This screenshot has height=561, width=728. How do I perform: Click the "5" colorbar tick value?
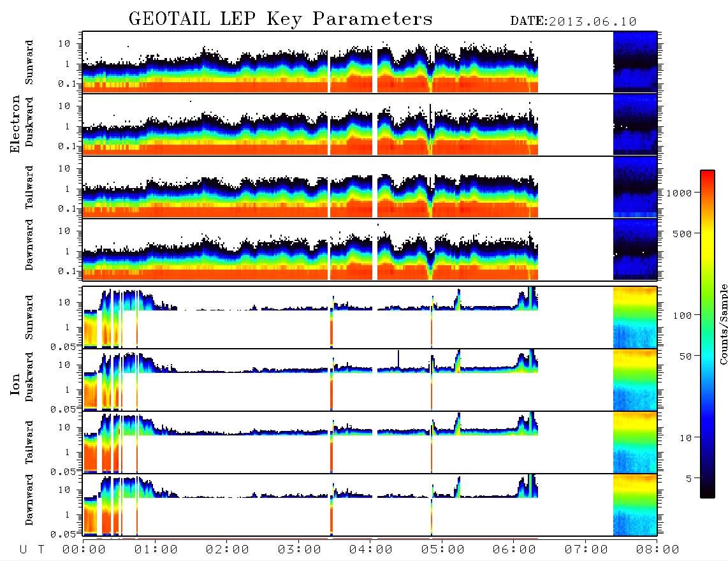pos(688,479)
